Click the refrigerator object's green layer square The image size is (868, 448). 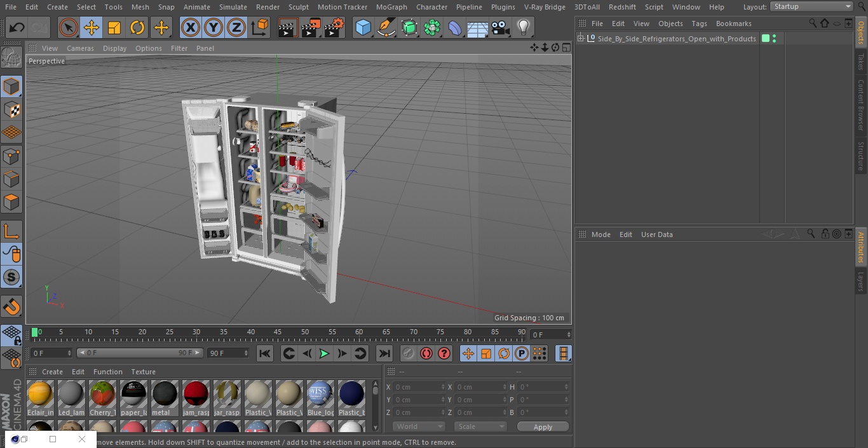[x=766, y=39]
